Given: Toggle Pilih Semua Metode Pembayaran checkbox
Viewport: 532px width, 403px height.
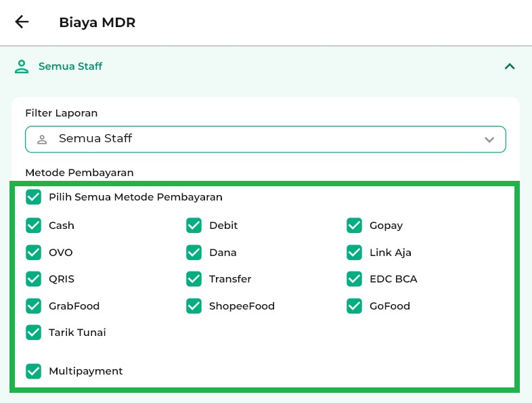Looking at the screenshot, I should 33,197.
